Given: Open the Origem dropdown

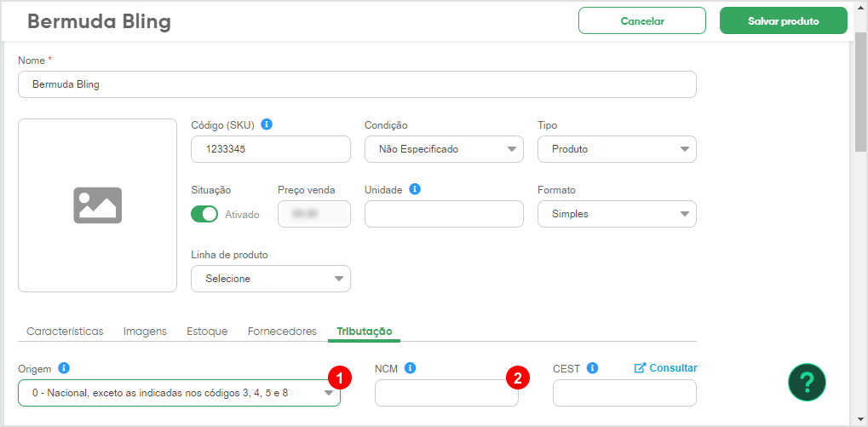Looking at the screenshot, I should pyautogui.click(x=180, y=393).
